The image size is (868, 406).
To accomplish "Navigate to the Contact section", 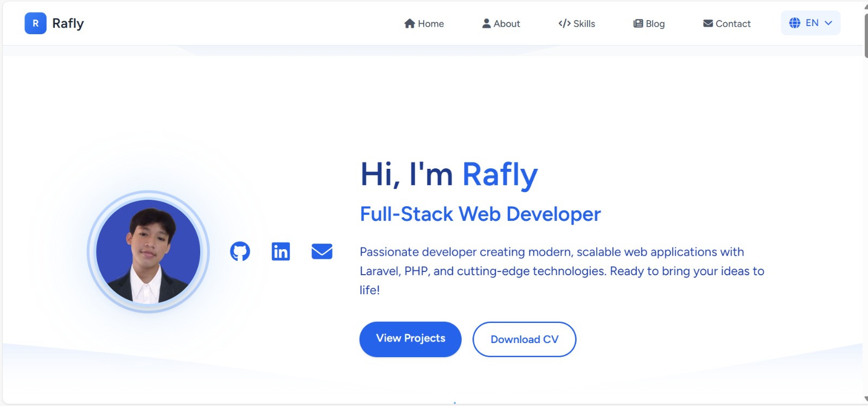I will pos(726,23).
